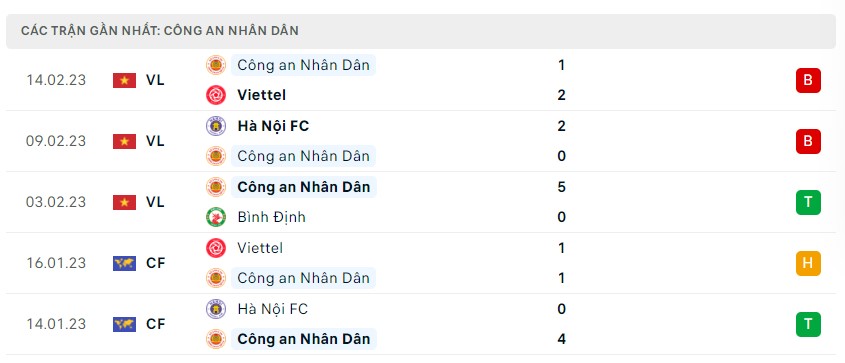Click the header Các trận gần nhất
The width and height of the screenshot is (845, 363).
tap(160, 31)
